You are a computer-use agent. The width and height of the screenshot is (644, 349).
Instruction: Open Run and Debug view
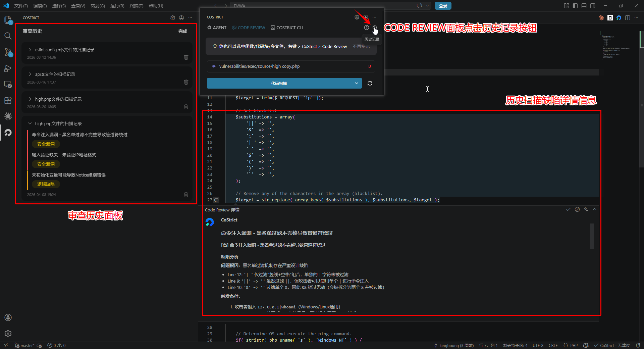coord(8,68)
